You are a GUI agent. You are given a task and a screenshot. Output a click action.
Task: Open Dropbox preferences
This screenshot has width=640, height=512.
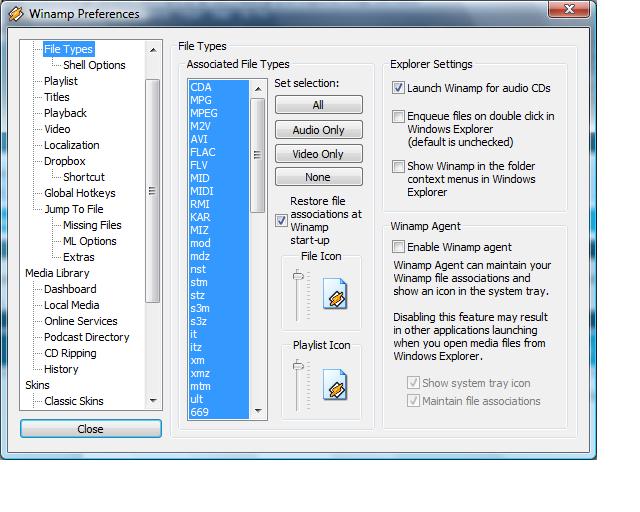click(x=65, y=161)
